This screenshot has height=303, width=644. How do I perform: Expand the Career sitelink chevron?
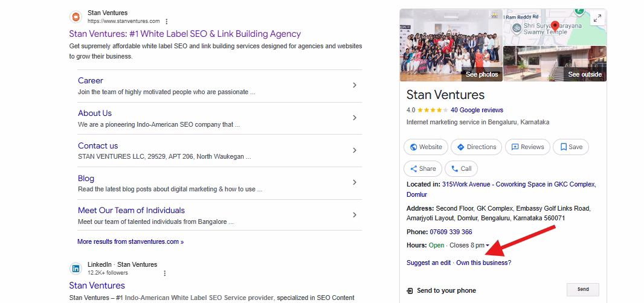[355, 85]
